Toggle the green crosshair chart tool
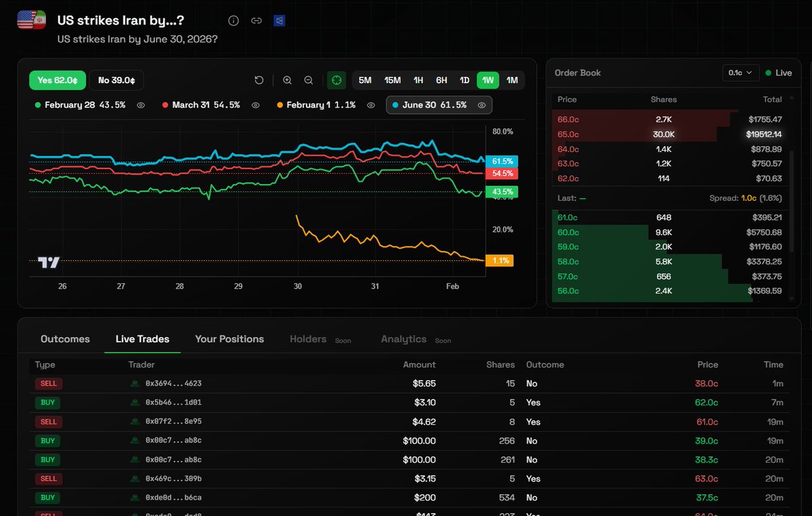 coord(336,80)
